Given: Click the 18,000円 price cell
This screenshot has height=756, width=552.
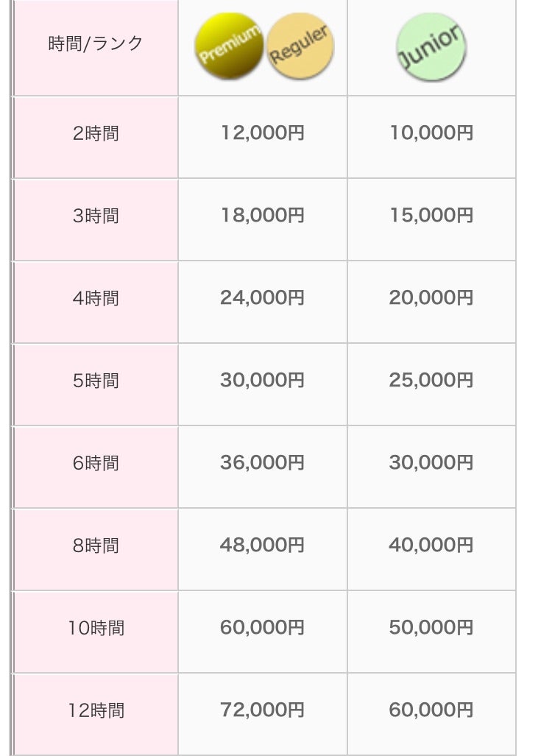Looking at the screenshot, I should coord(262,215).
